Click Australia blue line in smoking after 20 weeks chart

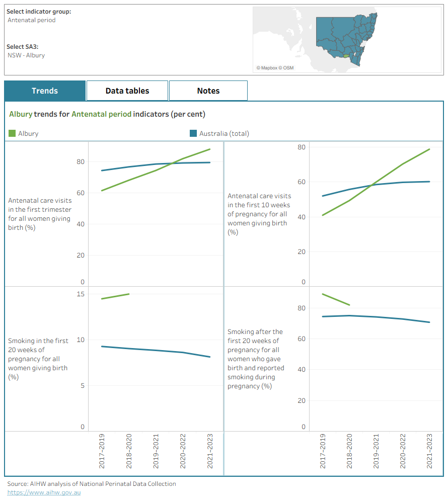click(376, 317)
